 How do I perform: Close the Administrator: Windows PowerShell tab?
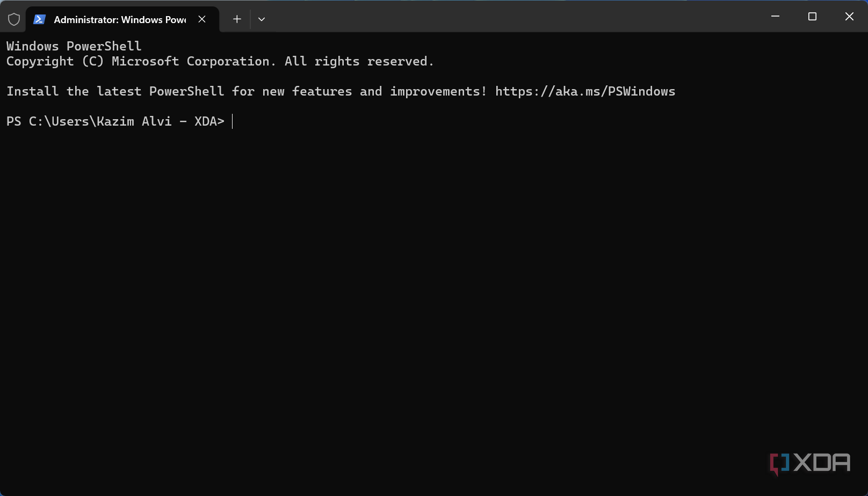202,19
